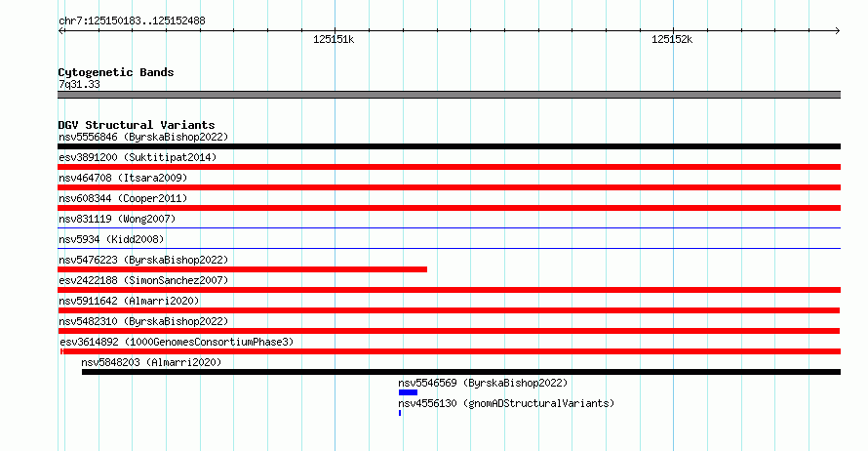Click the red bar for nsv608344
The image size is (868, 451).
tap(449, 208)
